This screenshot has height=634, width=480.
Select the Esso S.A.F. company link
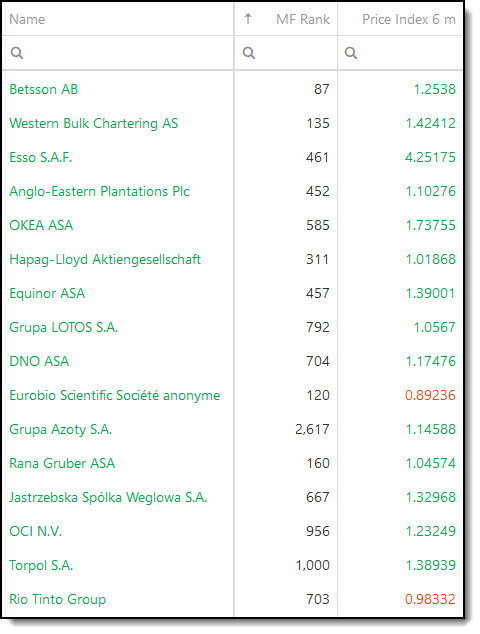click(40, 157)
